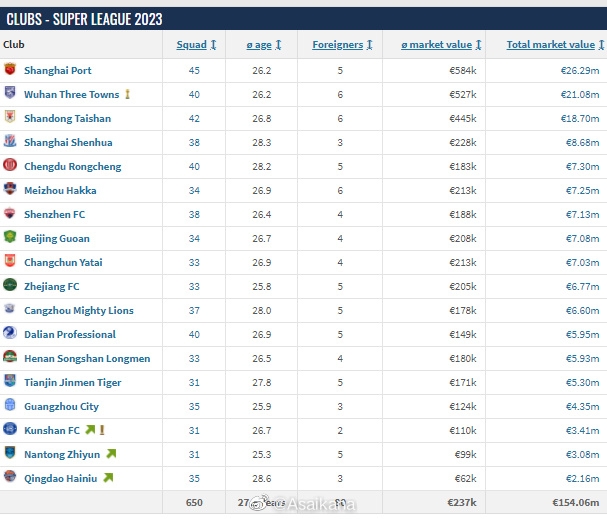Click Shandong Taishan average value €445k

coord(463,118)
